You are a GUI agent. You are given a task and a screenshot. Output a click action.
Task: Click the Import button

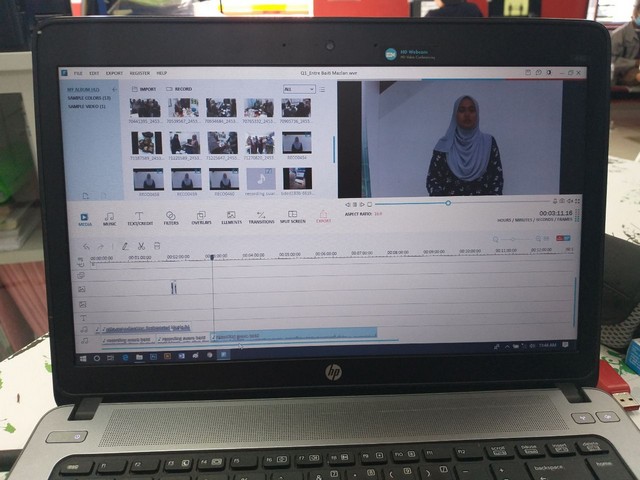pyautogui.click(x=146, y=88)
